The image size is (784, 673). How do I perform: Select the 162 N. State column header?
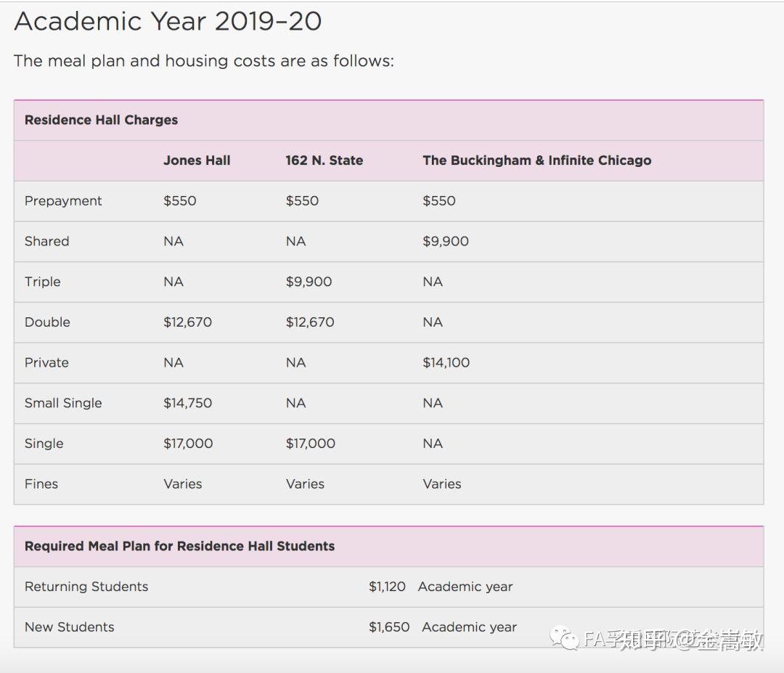click(324, 160)
